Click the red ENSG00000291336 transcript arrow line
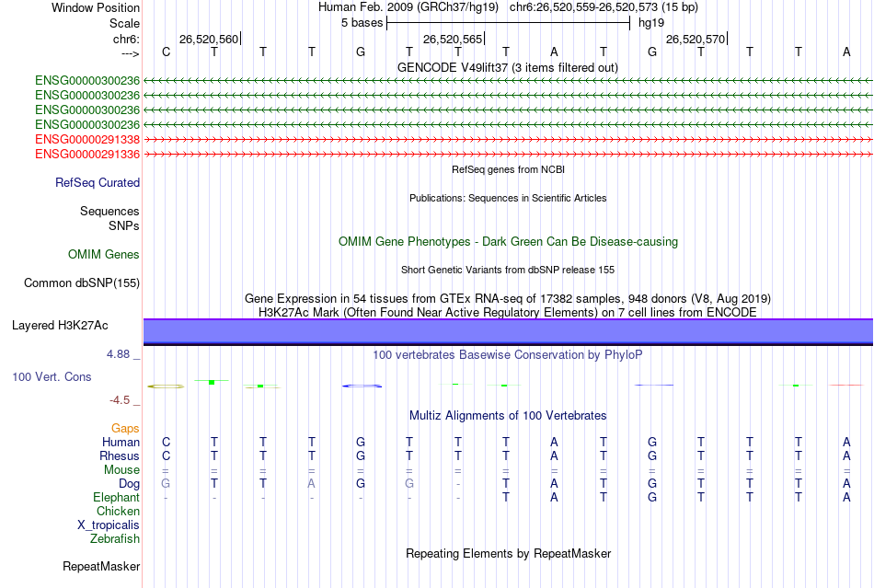This screenshot has height=588, width=874. 508,154
